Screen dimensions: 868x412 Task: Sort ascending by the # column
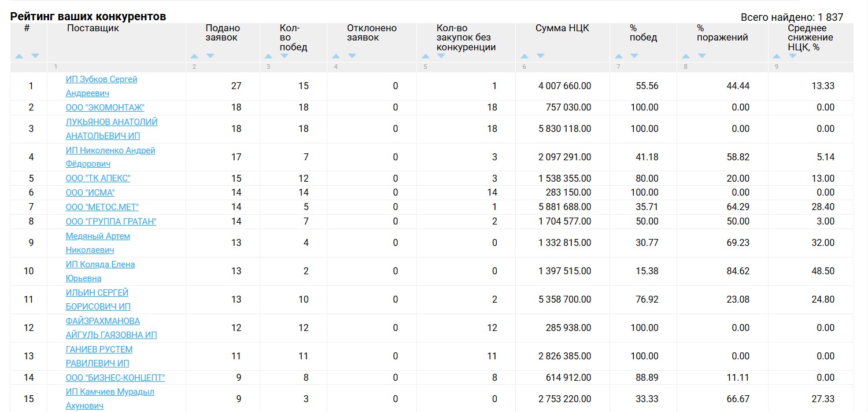click(19, 56)
